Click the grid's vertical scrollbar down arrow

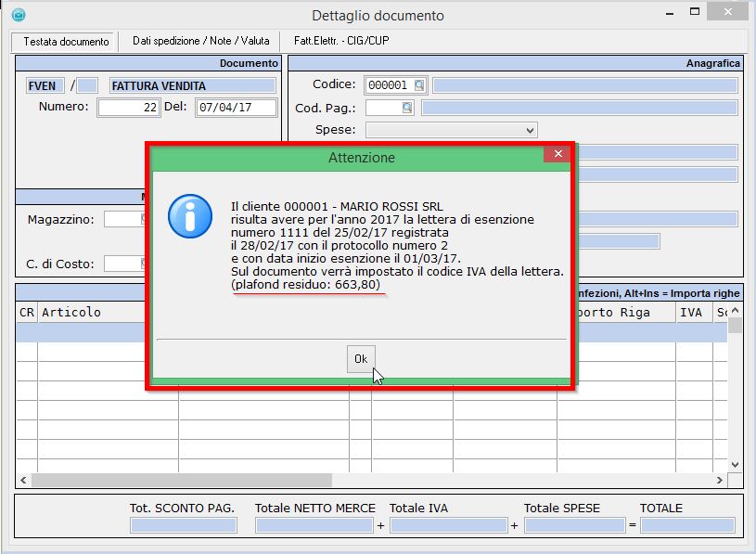pos(735,465)
